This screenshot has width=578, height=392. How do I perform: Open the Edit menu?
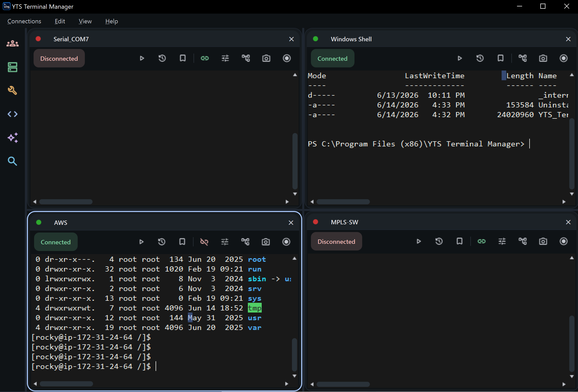[60, 21]
